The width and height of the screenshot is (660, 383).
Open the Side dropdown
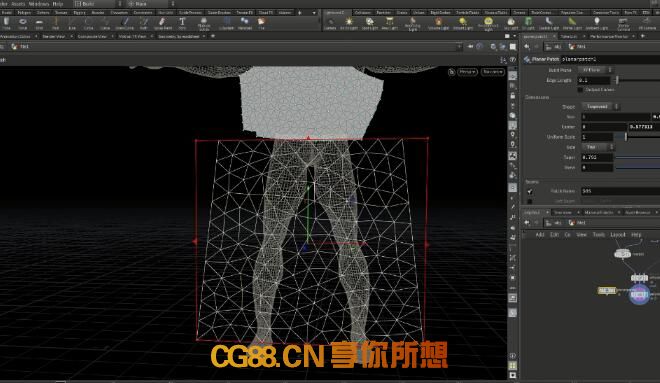598,147
